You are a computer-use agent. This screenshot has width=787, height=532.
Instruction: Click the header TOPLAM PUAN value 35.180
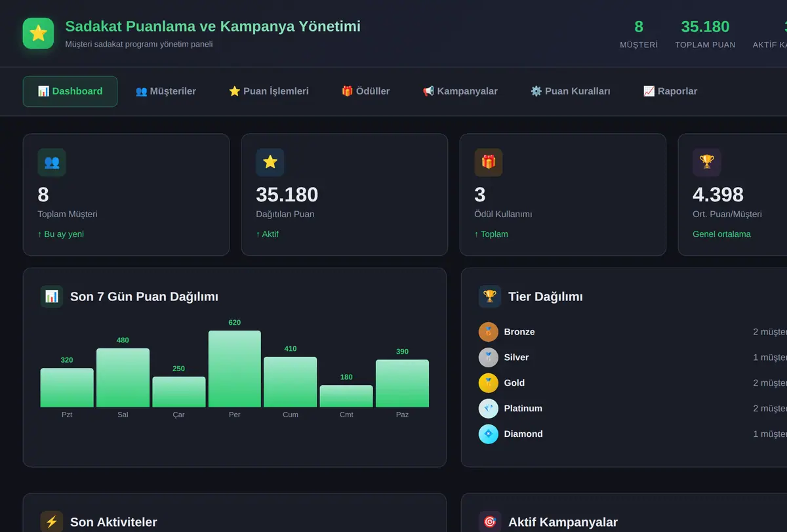[705, 27]
